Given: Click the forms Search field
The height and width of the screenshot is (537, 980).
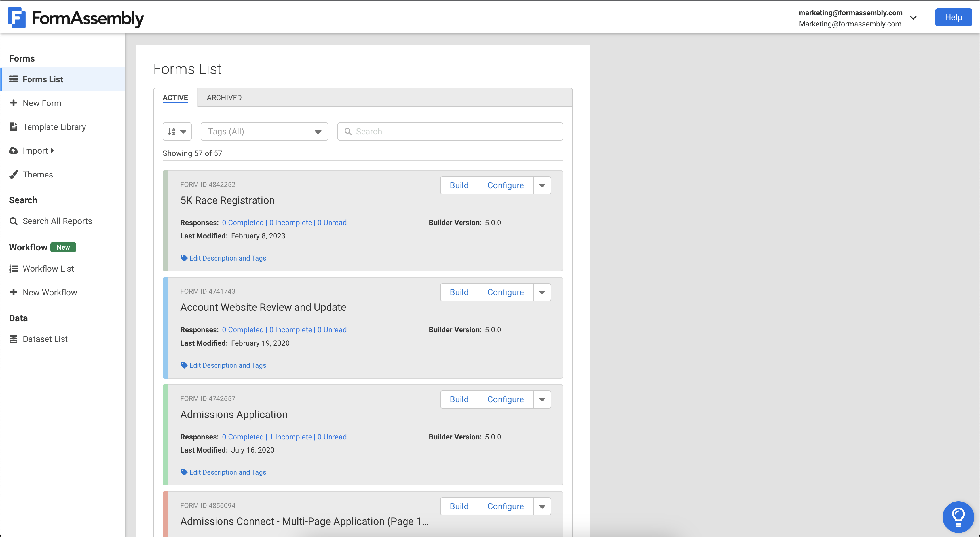Looking at the screenshot, I should click(x=450, y=132).
